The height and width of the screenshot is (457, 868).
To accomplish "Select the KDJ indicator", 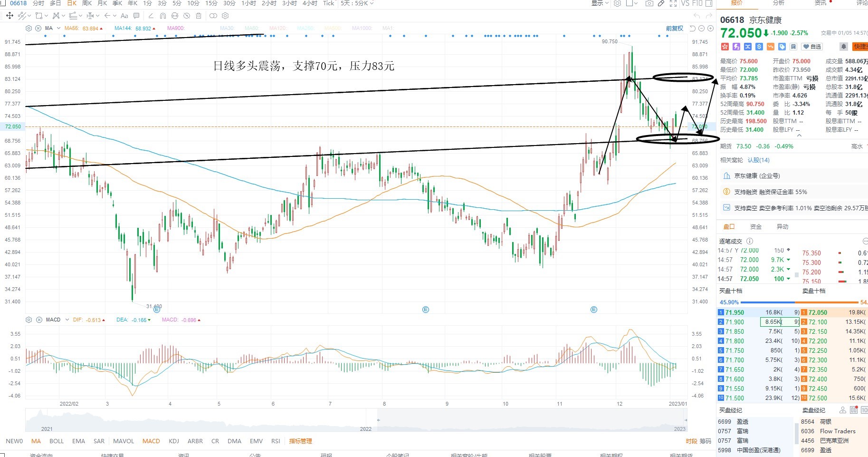I will click(x=174, y=441).
